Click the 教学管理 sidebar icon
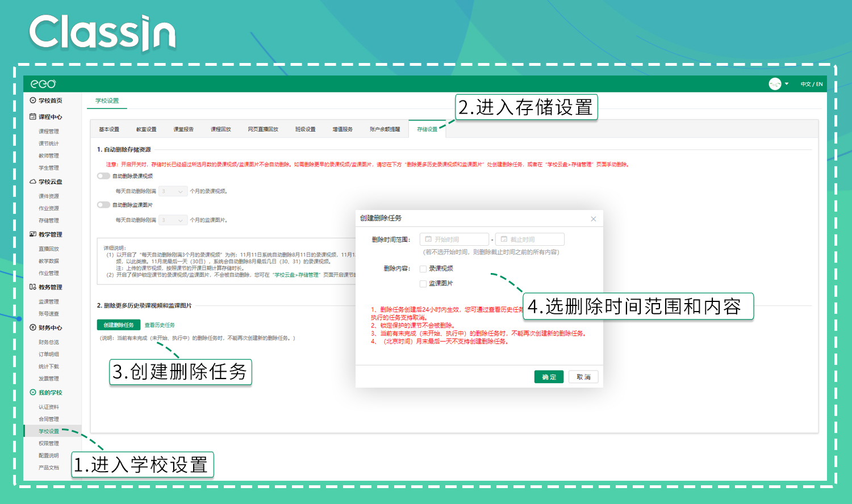The image size is (852, 504). coord(33,234)
